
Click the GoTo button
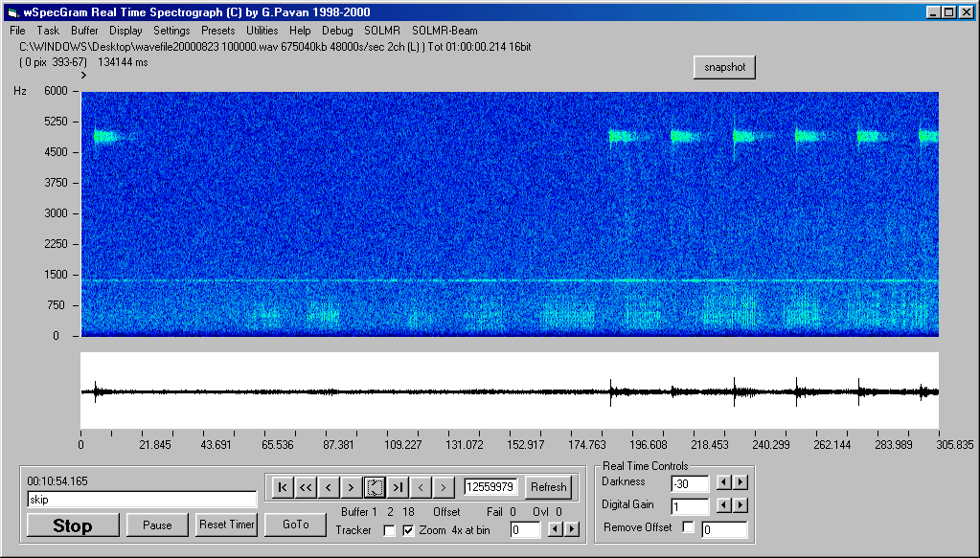tap(296, 525)
